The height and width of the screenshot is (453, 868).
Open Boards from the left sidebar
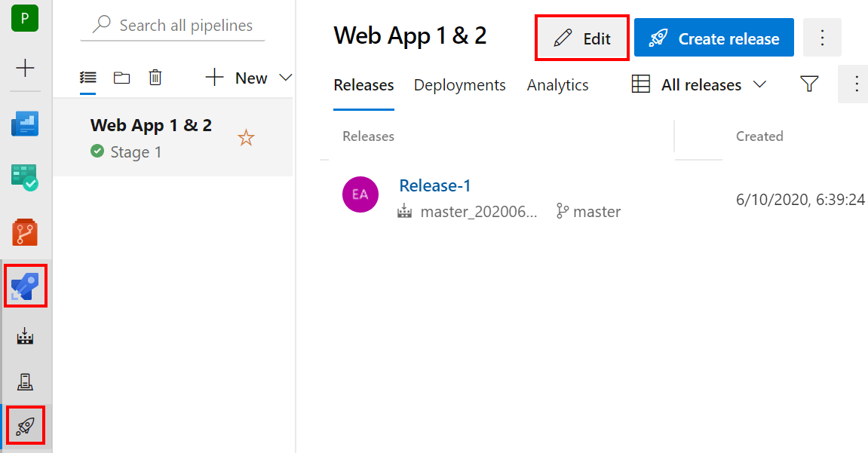[25, 124]
